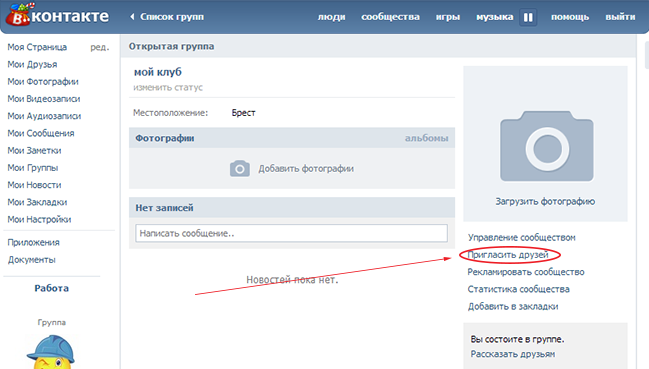Click Добавить в закладки
This screenshot has height=369, width=649.
pyautogui.click(x=513, y=307)
